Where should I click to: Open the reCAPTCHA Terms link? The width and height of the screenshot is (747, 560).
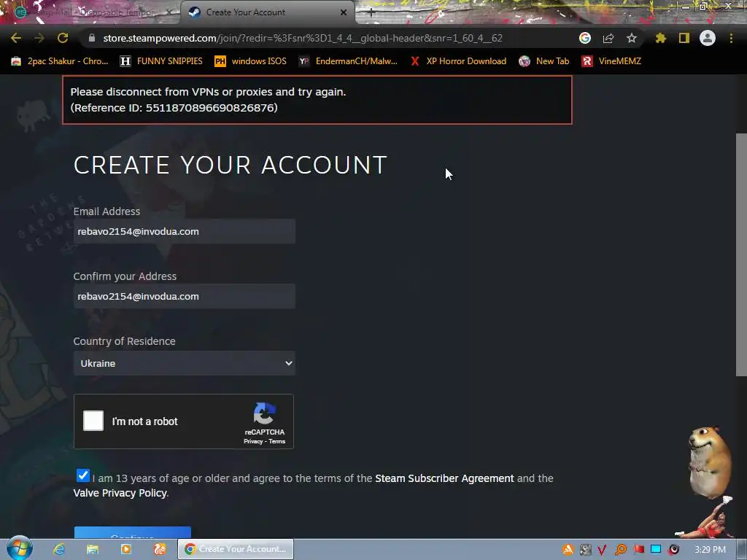point(276,441)
